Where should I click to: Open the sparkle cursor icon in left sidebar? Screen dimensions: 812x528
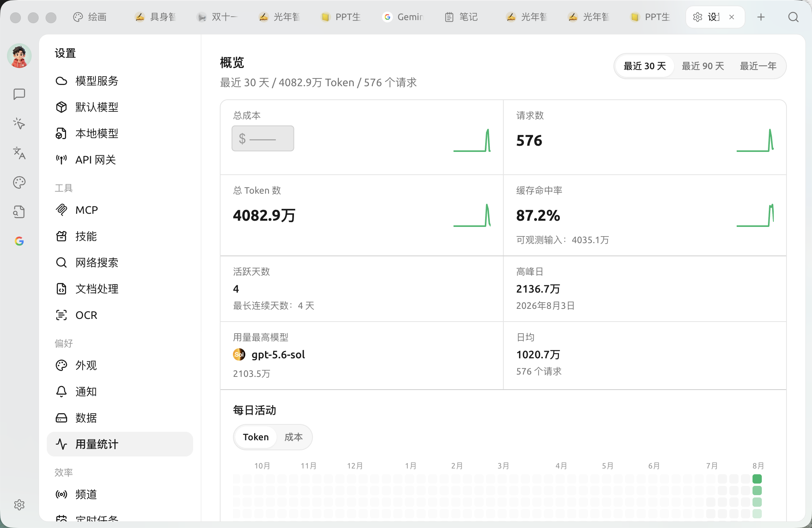pos(19,124)
